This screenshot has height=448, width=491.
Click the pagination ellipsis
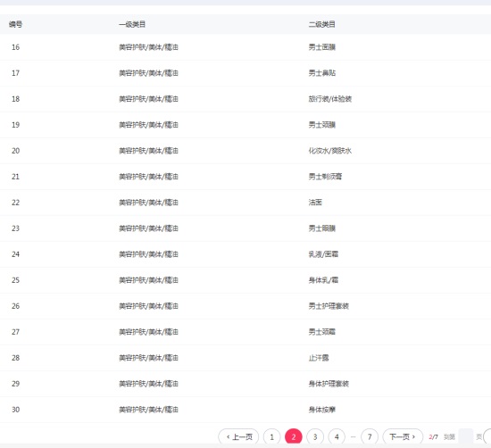coord(354,436)
